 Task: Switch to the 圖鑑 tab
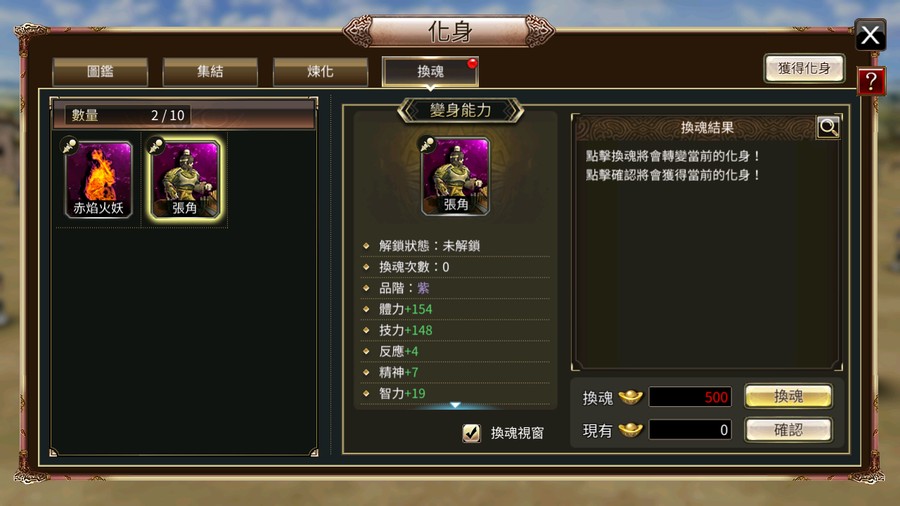100,71
